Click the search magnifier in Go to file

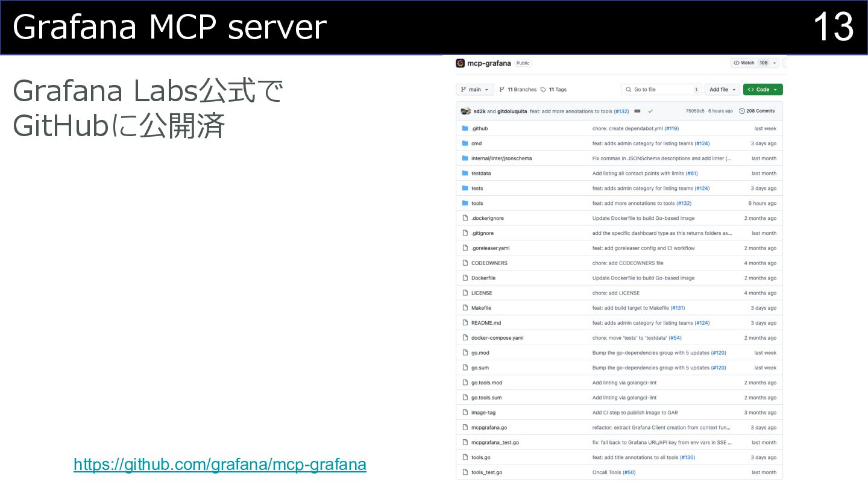628,90
